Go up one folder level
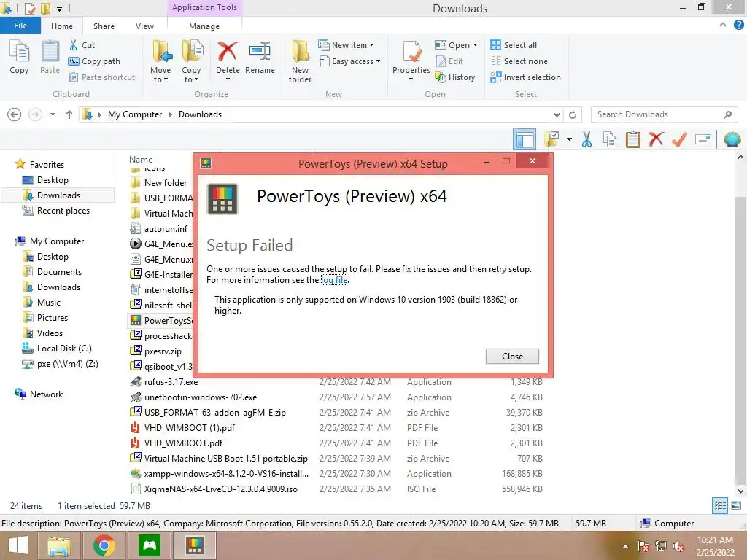 pos(69,114)
